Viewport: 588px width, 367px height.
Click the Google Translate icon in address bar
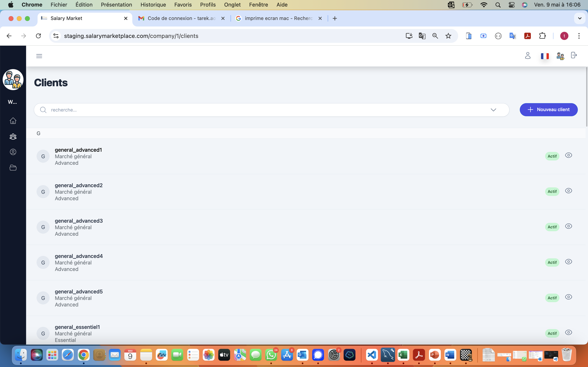tap(422, 36)
